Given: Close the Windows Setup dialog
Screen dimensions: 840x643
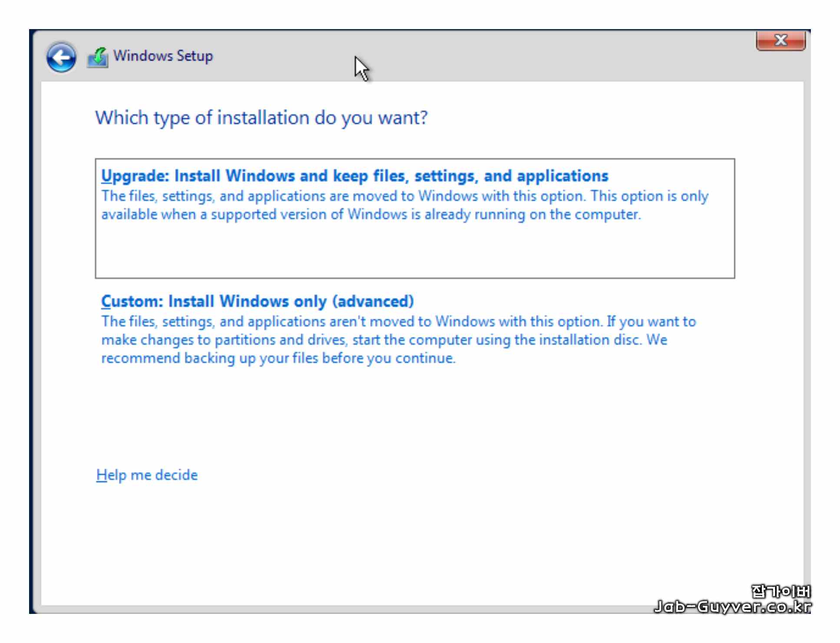Looking at the screenshot, I should click(x=780, y=41).
